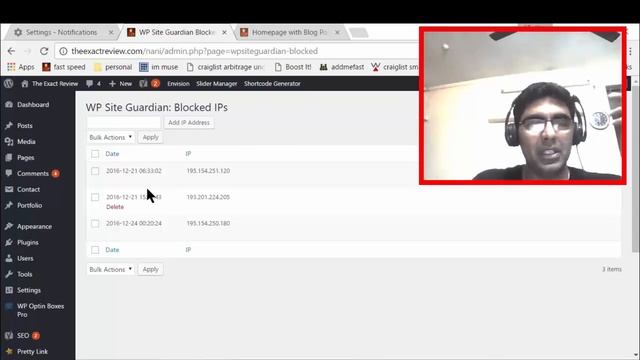The height and width of the screenshot is (360, 640).
Task: Switch to Settings - Notifications tab
Action: (61, 32)
